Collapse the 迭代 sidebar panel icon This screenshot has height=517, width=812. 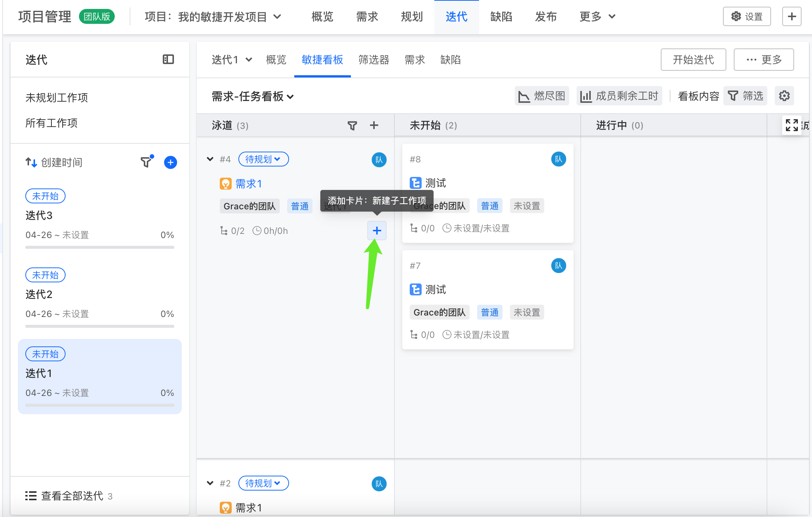coord(168,59)
